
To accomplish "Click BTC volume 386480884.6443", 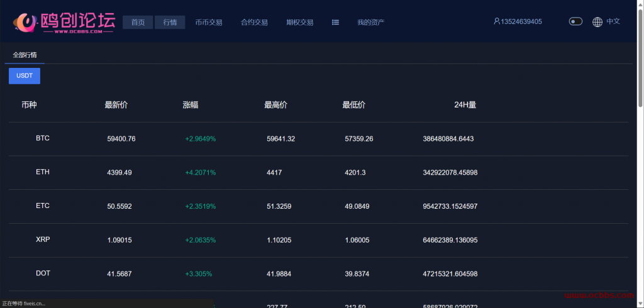I will [448, 139].
